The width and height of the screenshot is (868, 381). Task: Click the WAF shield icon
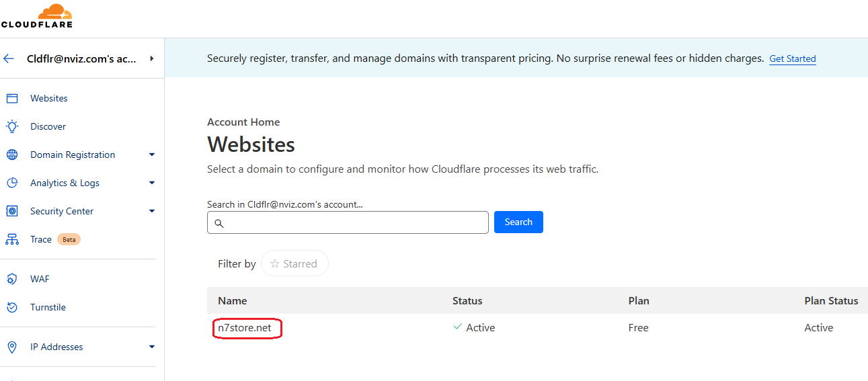point(12,279)
